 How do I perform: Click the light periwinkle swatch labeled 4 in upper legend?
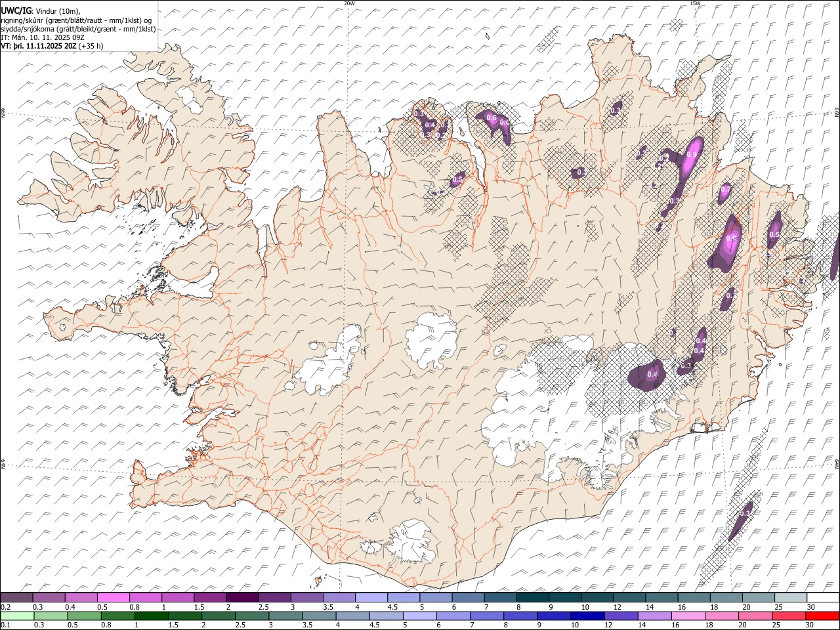pos(371,598)
